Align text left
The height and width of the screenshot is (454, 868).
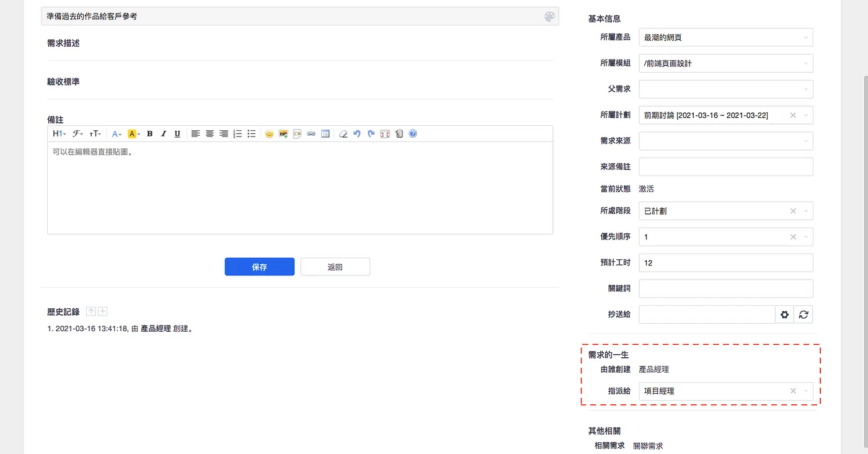pyautogui.click(x=196, y=133)
